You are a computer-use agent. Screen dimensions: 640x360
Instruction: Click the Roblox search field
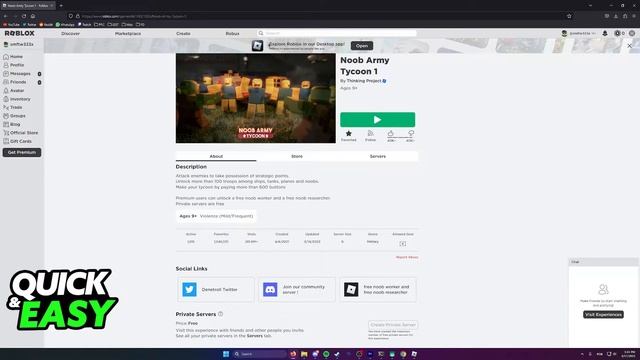click(337, 33)
